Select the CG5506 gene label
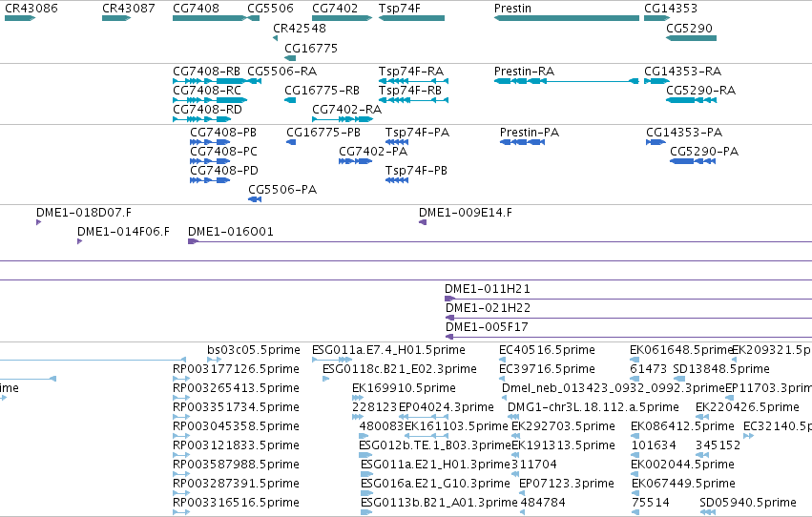This screenshot has height=517, width=812. [x=270, y=9]
